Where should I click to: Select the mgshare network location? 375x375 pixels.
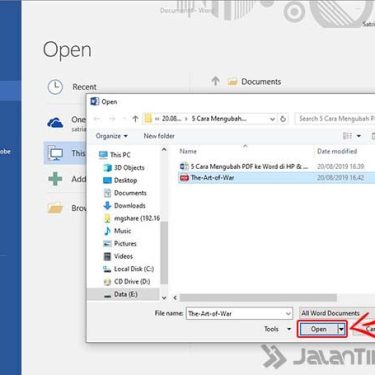pyautogui.click(x=132, y=218)
